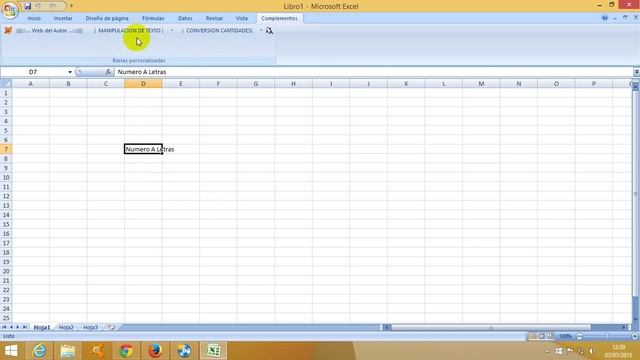Zoom out with the minus button

(579, 336)
